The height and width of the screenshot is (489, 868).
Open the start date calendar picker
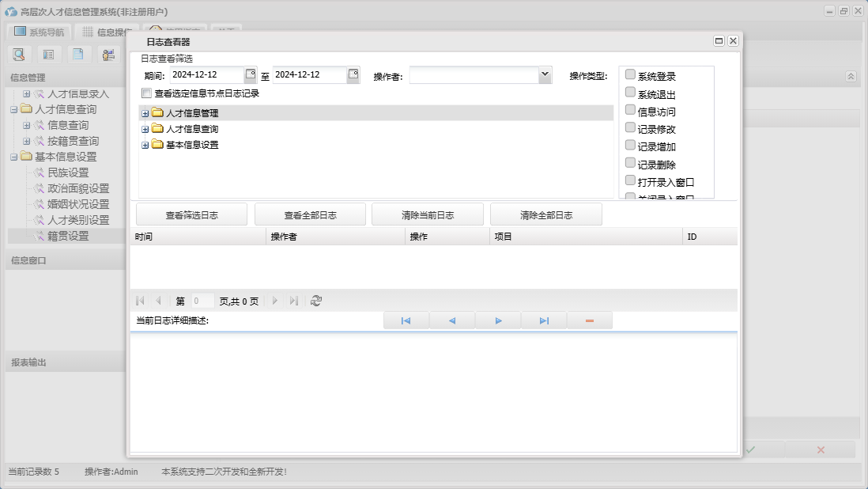click(251, 74)
